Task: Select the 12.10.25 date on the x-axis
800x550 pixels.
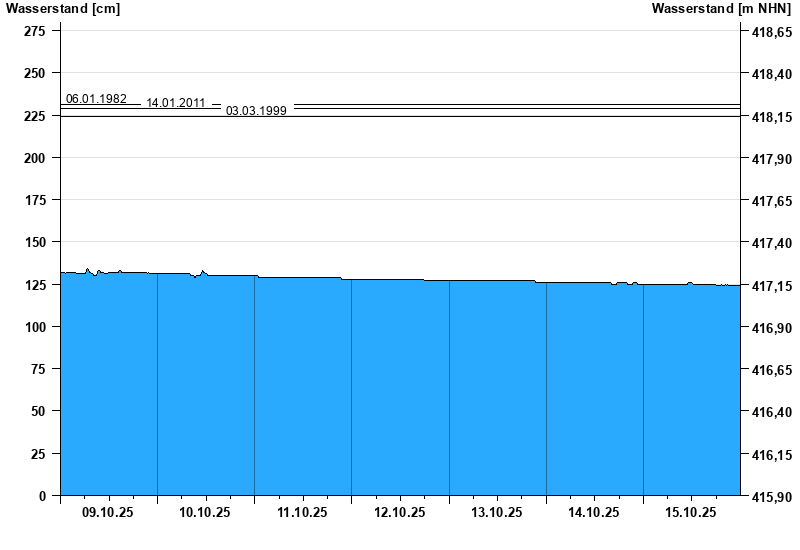Action: pos(399,512)
